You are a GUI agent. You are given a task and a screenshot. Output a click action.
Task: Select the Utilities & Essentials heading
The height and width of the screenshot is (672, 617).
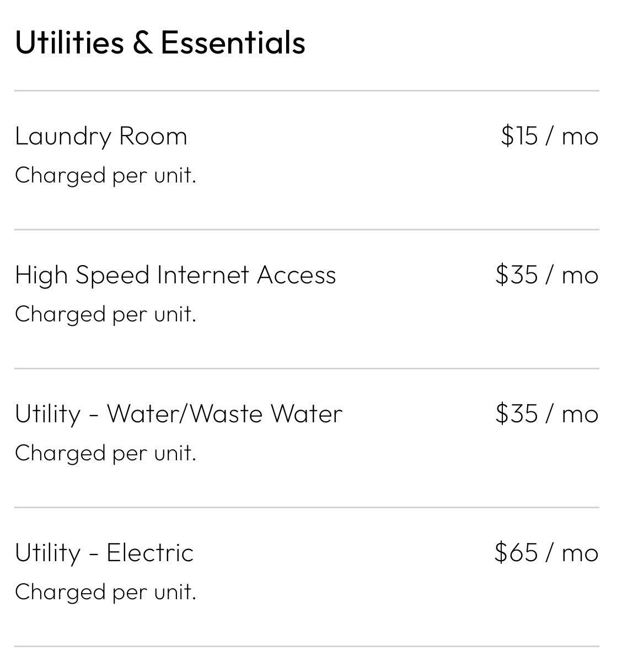click(x=160, y=42)
